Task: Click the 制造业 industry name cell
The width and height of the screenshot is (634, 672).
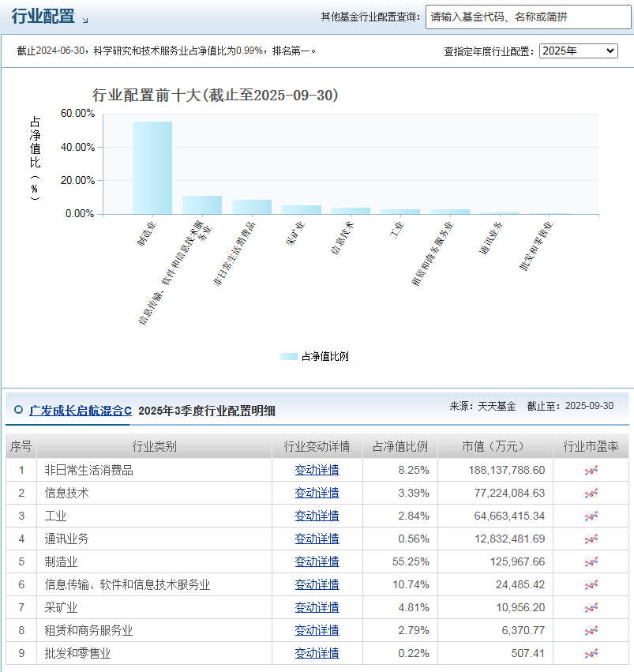Action: [x=154, y=561]
